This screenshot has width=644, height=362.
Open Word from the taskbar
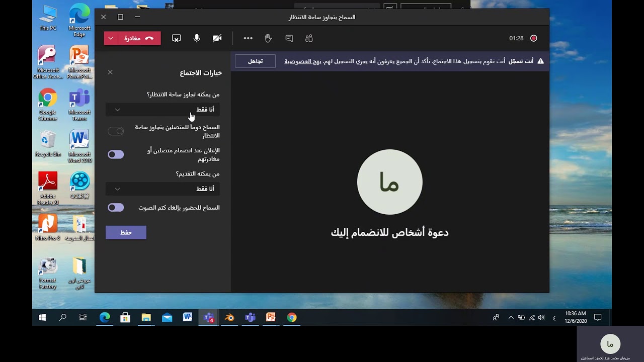pyautogui.click(x=188, y=317)
